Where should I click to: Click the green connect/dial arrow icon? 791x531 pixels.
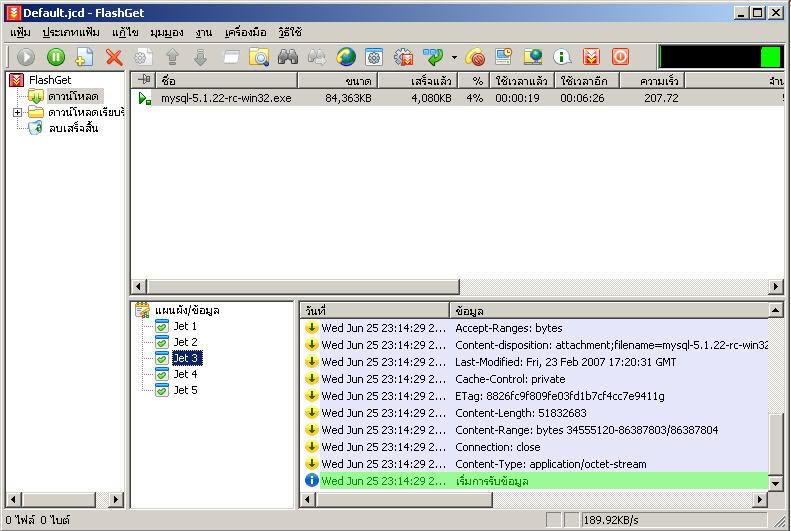click(x=433, y=57)
